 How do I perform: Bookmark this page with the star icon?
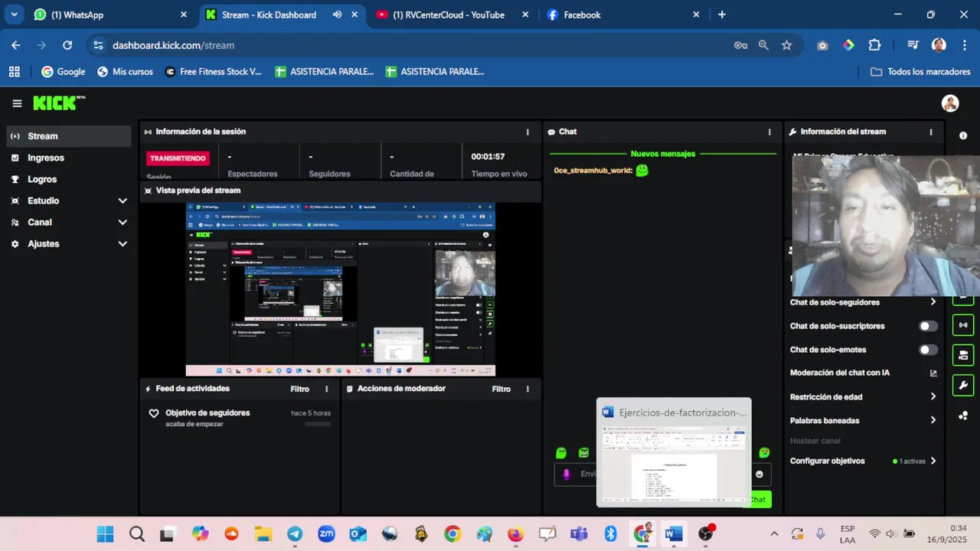[x=786, y=45]
